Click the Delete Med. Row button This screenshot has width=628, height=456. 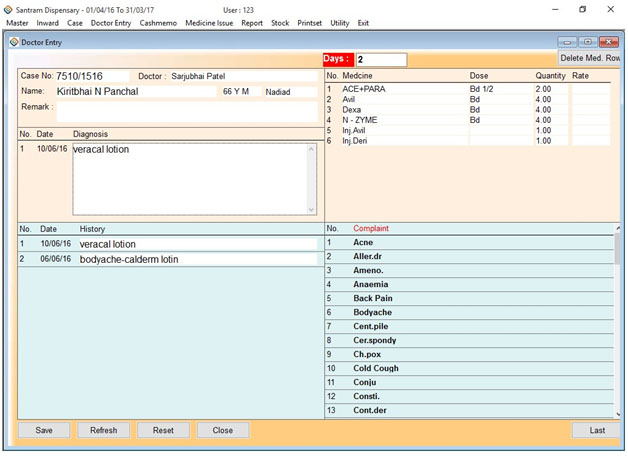click(590, 59)
